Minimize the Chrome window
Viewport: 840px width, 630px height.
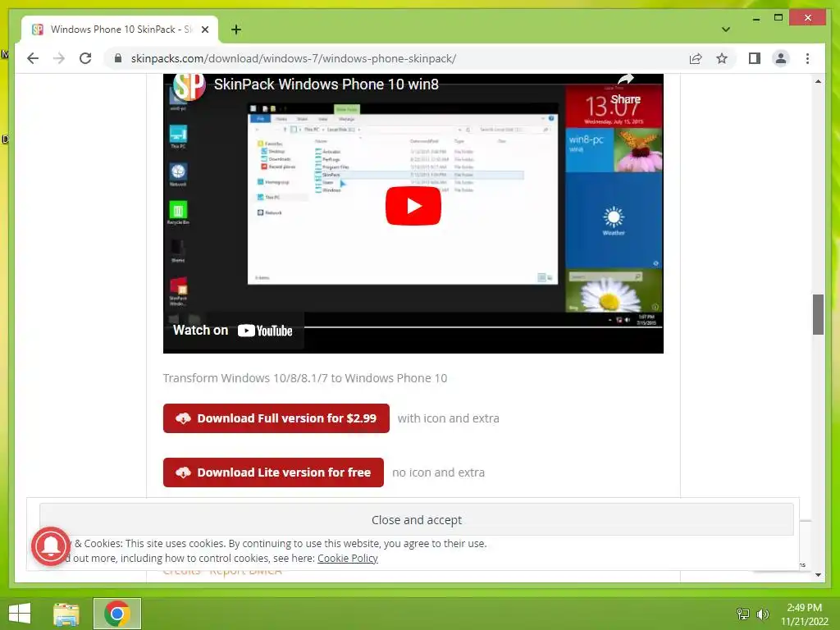pos(756,18)
